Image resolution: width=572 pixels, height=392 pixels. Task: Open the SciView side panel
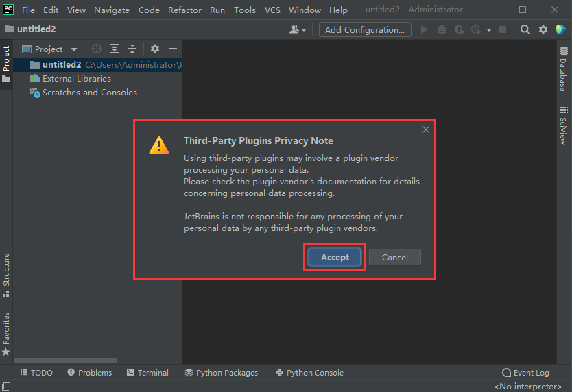(x=564, y=125)
